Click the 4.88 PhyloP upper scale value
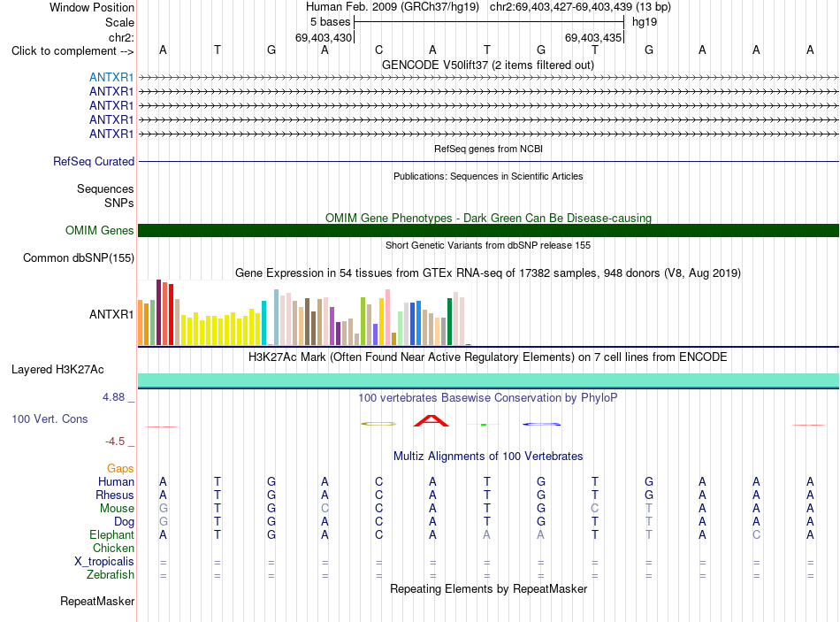840x622 pixels. [x=113, y=397]
